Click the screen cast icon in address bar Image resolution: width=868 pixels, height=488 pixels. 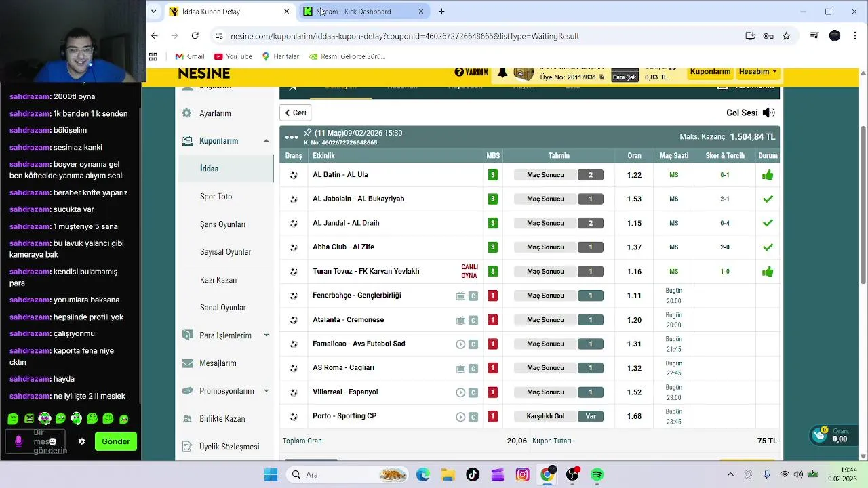pos(750,36)
